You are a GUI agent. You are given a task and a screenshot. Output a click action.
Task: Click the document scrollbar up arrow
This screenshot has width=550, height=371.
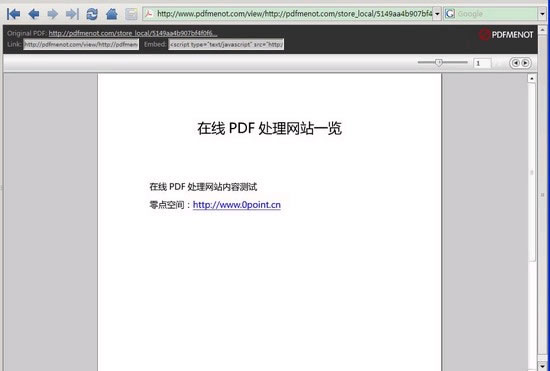point(532,78)
